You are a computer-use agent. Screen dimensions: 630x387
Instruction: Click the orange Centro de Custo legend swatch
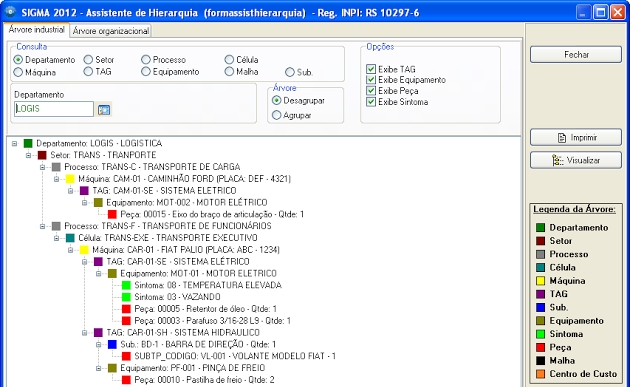[540, 374]
